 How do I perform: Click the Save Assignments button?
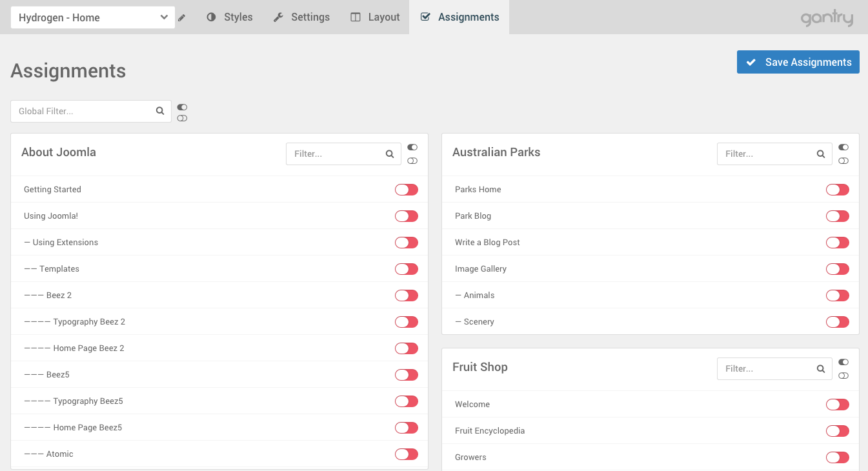coord(798,62)
